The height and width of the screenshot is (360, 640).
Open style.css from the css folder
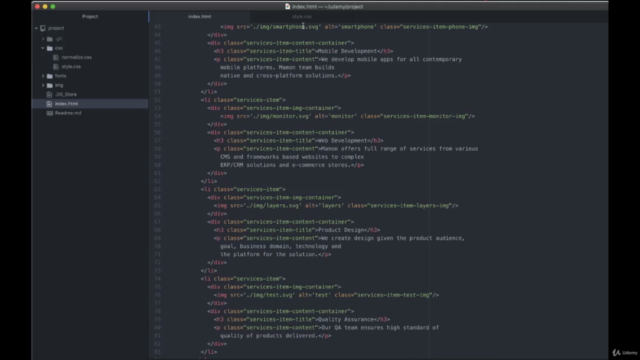point(71,67)
